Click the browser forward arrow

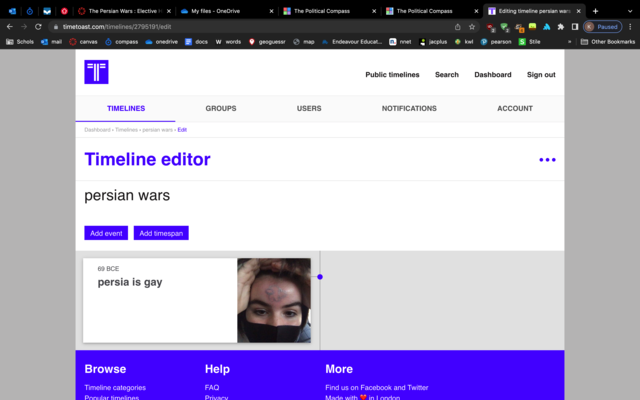point(24,27)
